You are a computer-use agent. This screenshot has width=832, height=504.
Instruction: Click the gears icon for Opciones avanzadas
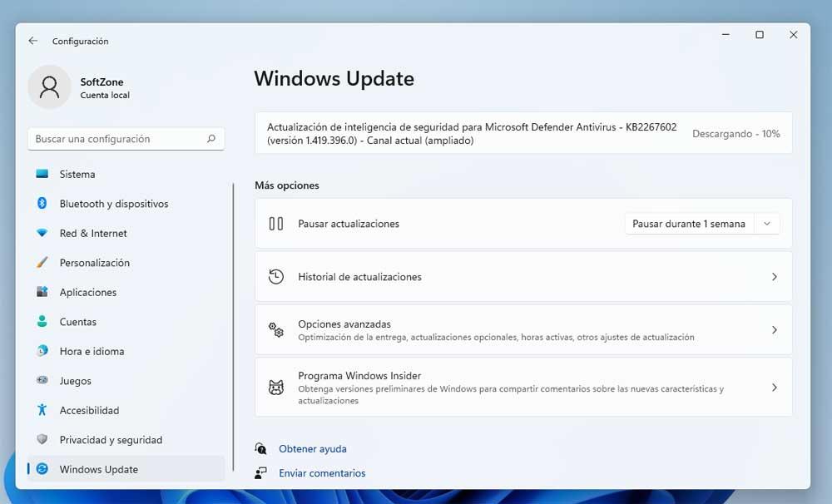[276, 329]
